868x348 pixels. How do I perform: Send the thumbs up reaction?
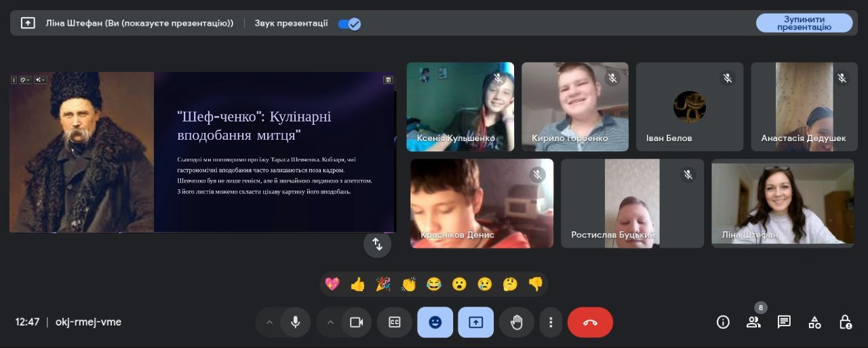coord(357,284)
